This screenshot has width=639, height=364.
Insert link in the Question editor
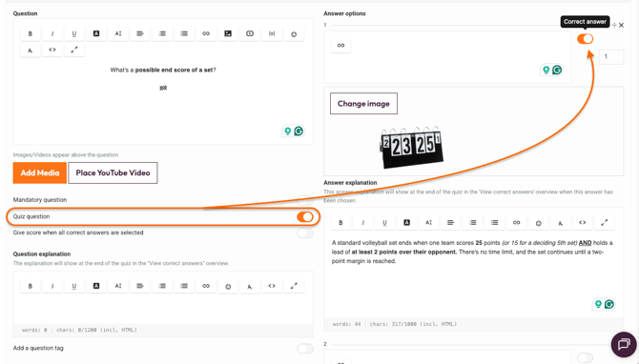point(206,33)
